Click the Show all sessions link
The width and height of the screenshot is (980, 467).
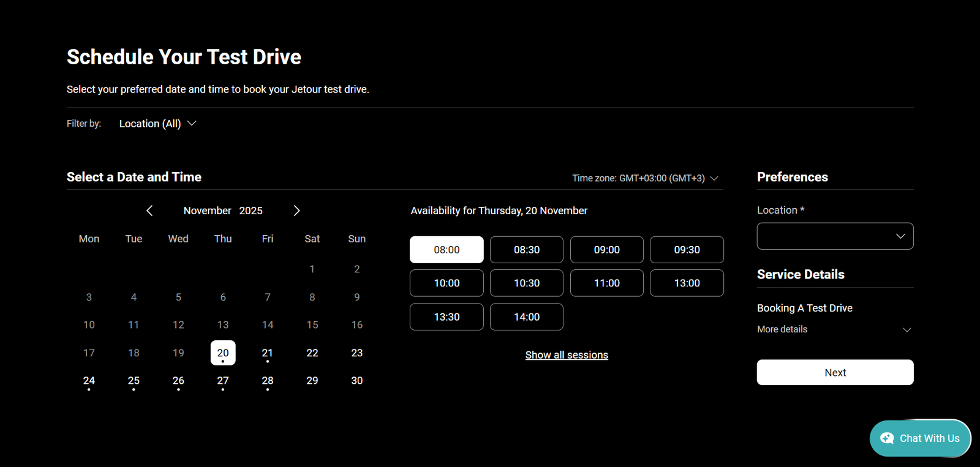tap(567, 355)
